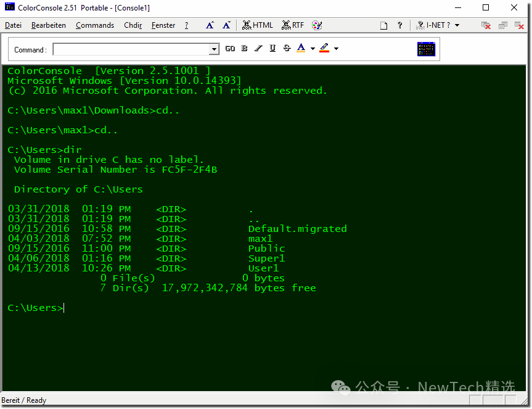Apply the font color A icon
The width and height of the screenshot is (532, 409).
coord(301,48)
